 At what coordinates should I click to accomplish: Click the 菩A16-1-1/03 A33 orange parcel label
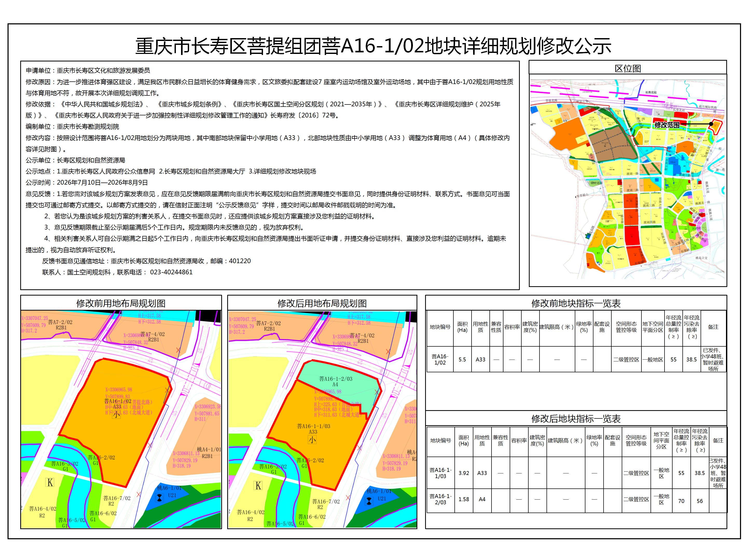click(x=313, y=429)
